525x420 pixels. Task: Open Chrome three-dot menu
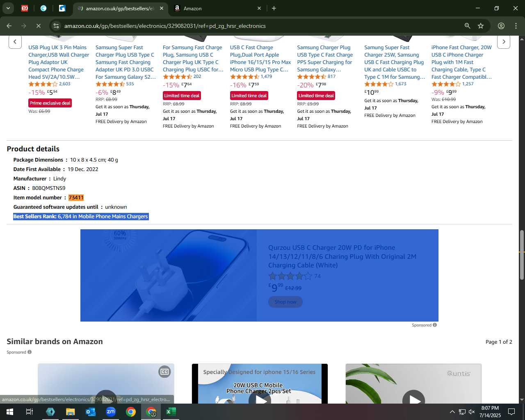tap(516, 26)
